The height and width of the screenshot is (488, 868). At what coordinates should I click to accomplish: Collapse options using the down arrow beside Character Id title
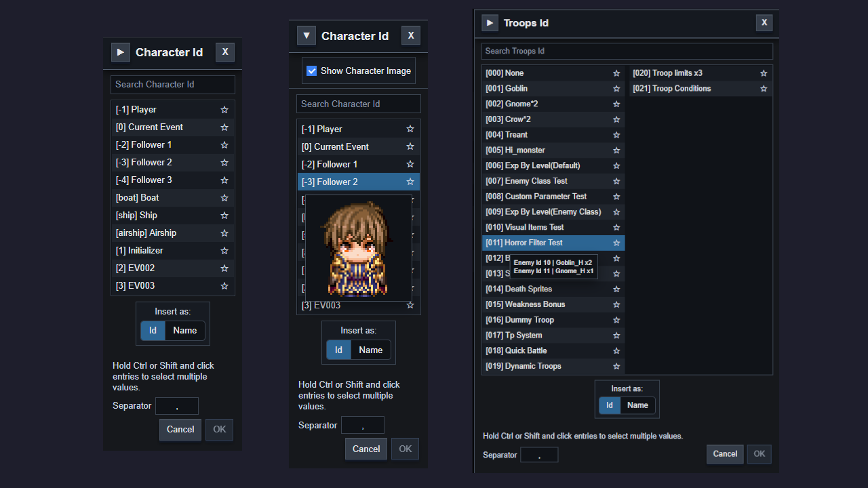tap(307, 35)
